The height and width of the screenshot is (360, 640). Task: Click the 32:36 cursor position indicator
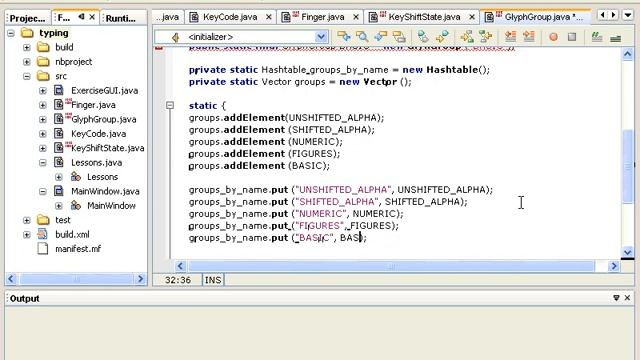(x=178, y=280)
